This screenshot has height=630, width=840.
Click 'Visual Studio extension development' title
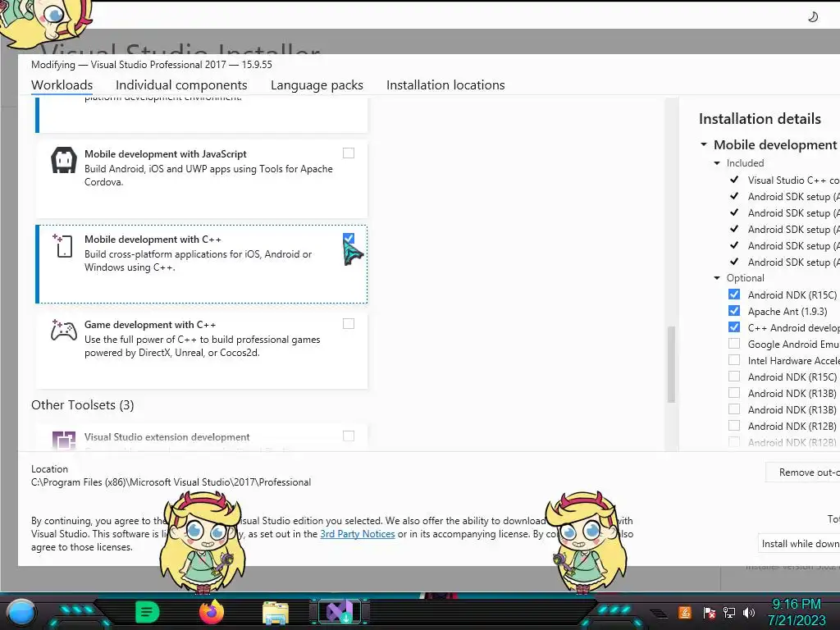167,437
